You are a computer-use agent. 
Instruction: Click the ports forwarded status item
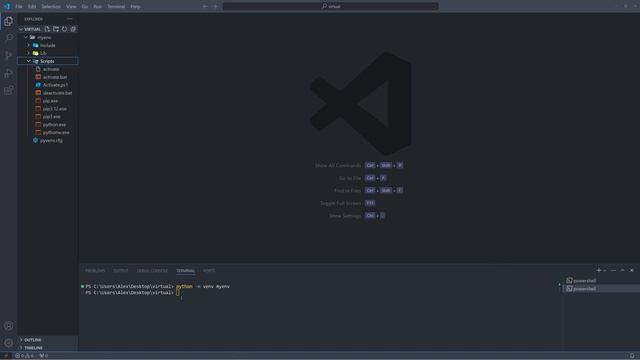(x=44, y=356)
